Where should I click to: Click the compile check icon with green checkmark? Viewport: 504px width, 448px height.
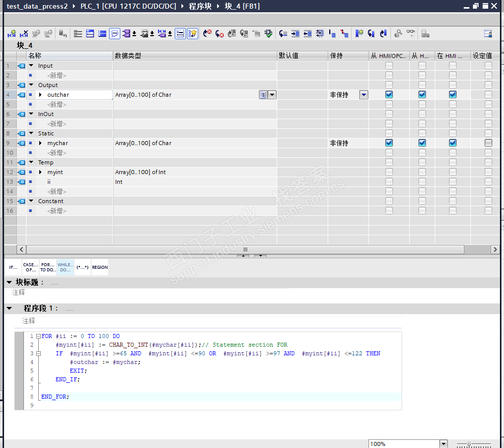[x=269, y=34]
